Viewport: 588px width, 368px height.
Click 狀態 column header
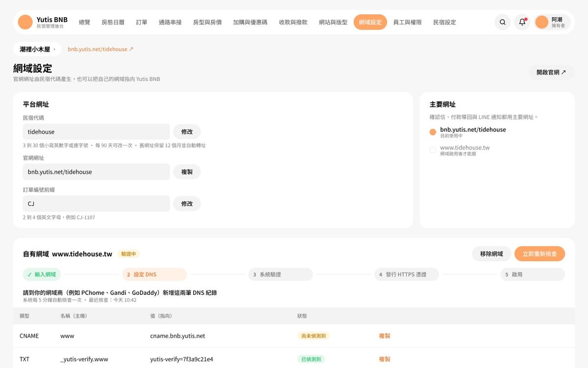(302, 316)
